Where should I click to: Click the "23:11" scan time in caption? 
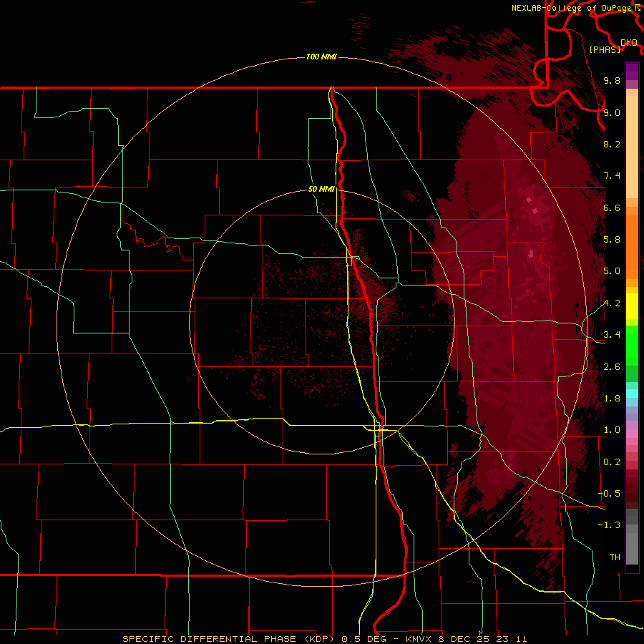pos(510,639)
